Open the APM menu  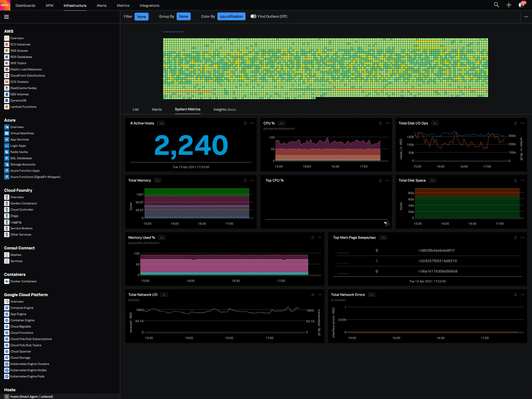pyautogui.click(x=49, y=5)
